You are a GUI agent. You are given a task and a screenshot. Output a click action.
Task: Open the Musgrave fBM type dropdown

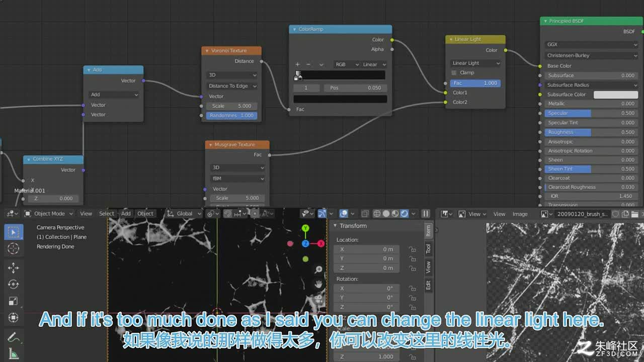237,178
